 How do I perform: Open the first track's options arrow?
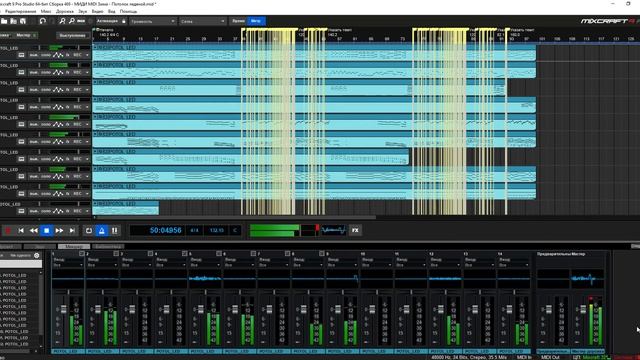[87, 55]
